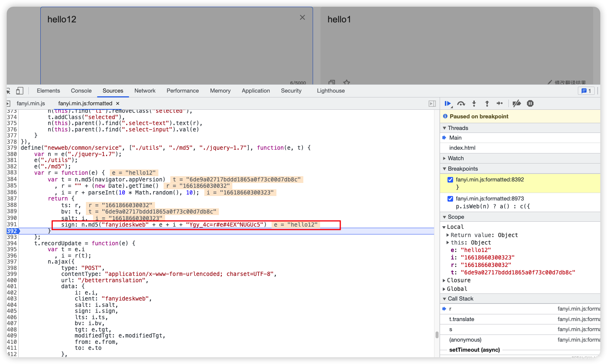Screen dimensions: 607x364
Task: Open the Application tab
Action: [256, 91]
